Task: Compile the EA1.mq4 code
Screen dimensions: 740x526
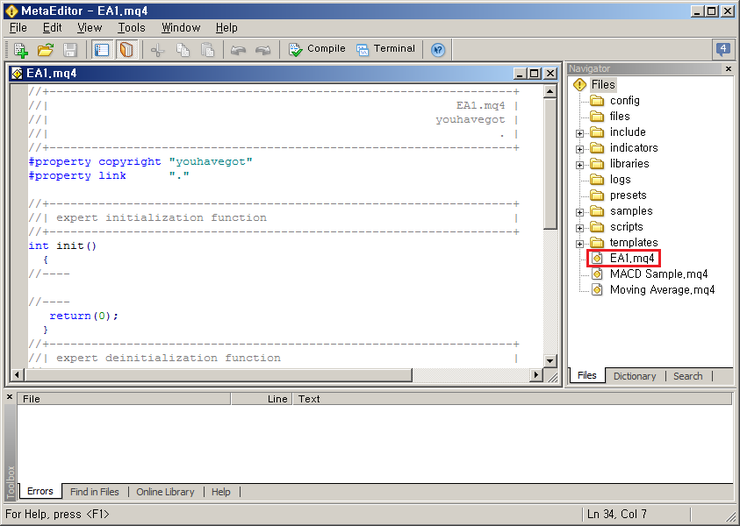Action: (317, 49)
